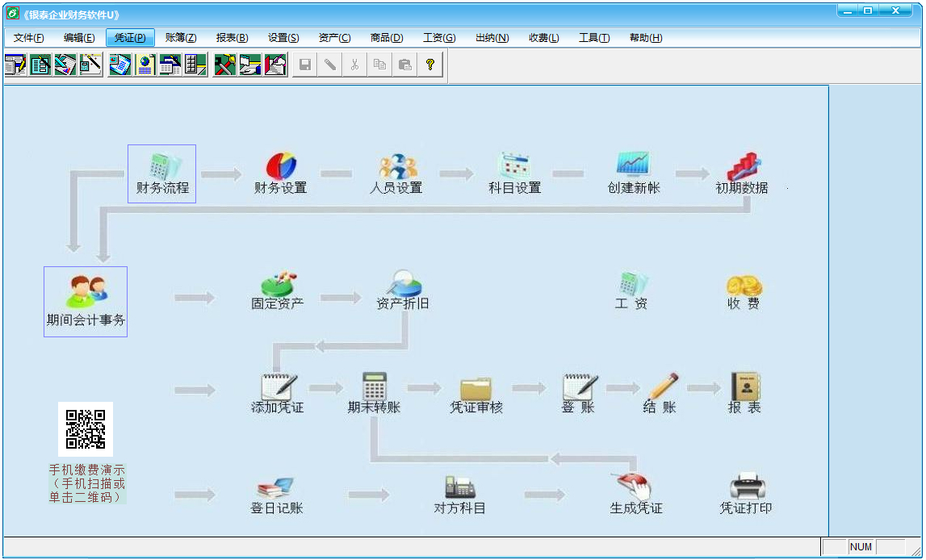This screenshot has height=560, width=926.
Task: Click the wrench and hammer toolbar icon
Action: 224,65
